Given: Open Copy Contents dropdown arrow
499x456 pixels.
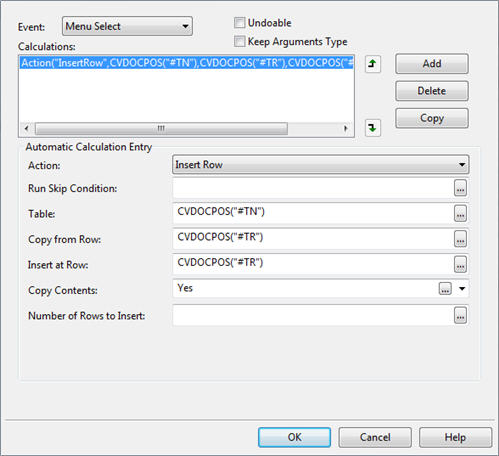Looking at the screenshot, I should tap(462, 289).
